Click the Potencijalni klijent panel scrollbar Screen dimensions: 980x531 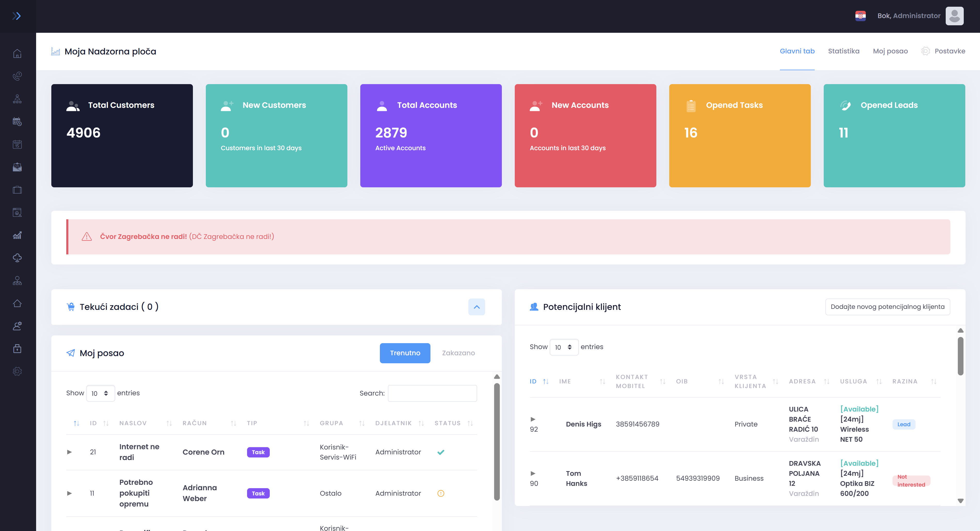[x=960, y=356]
